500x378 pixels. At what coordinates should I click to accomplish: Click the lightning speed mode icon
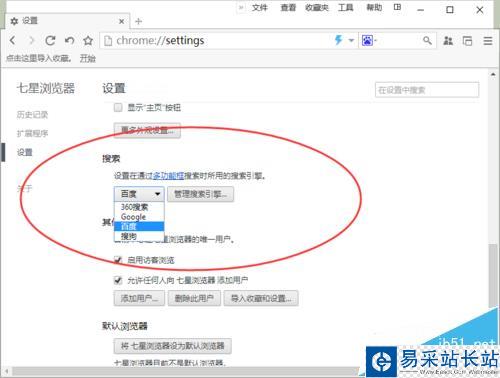[x=339, y=40]
